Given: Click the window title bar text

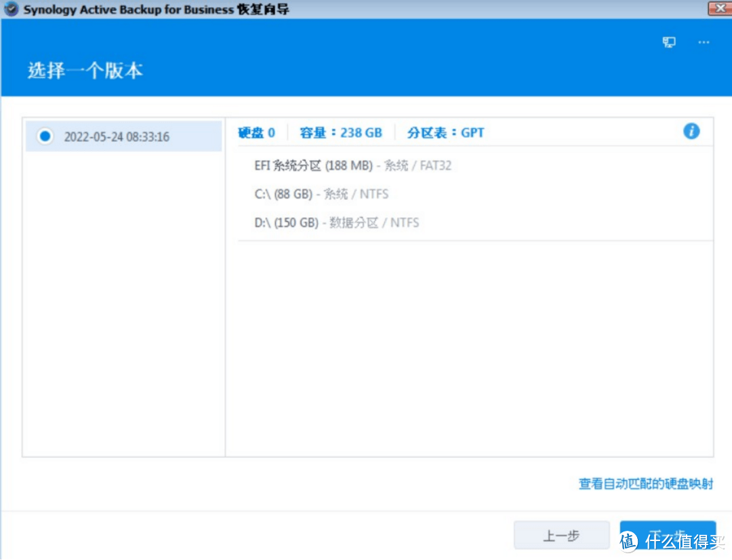Looking at the screenshot, I should coord(156,10).
